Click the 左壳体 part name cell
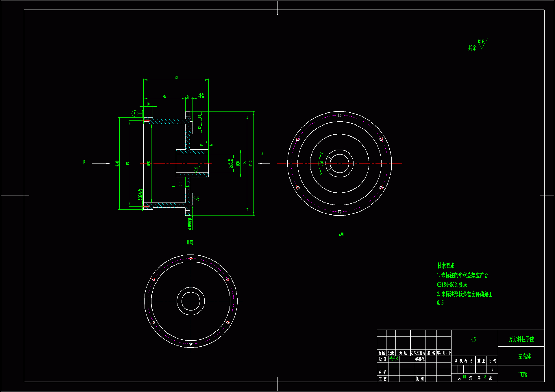 coord(524,356)
